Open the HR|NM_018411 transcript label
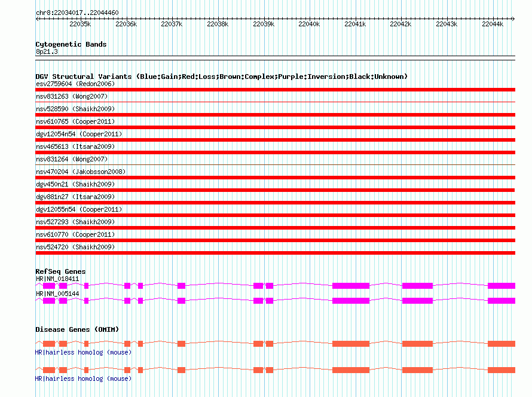532x397 pixels. 57,279
